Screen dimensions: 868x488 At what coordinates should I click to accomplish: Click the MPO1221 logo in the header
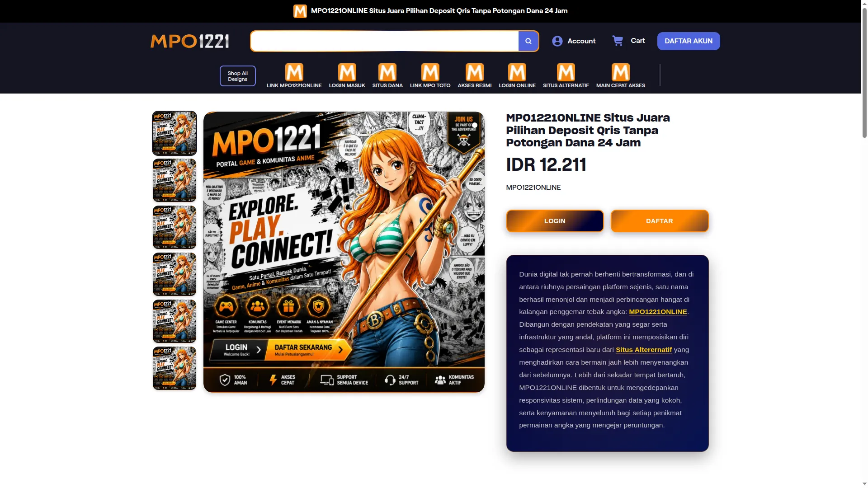(190, 41)
